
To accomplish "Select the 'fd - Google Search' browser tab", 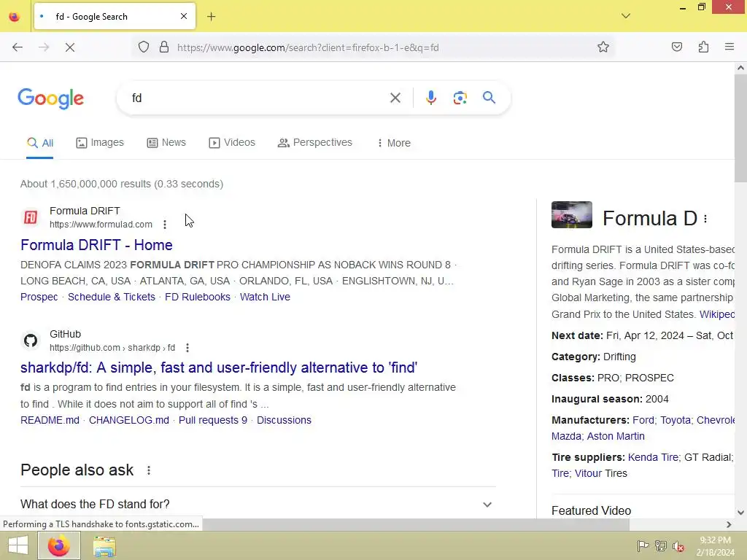I will [115, 16].
